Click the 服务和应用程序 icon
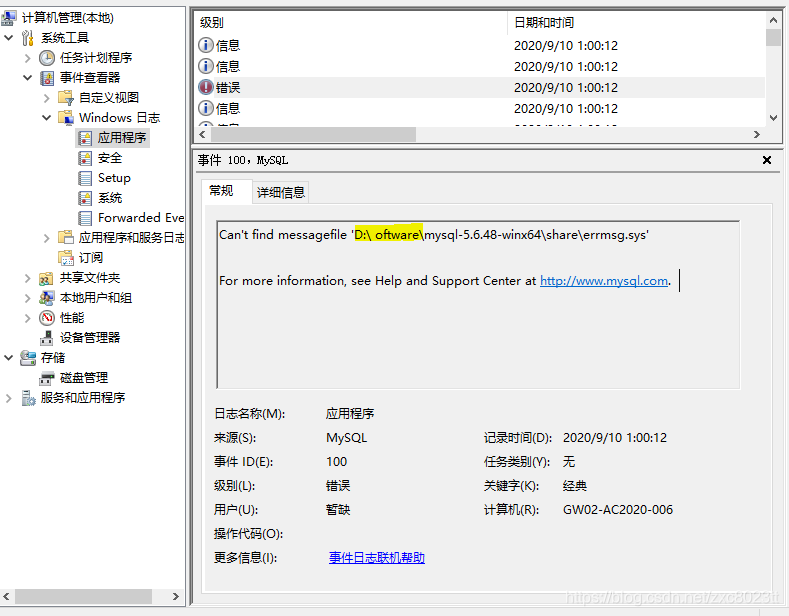Image resolution: width=789 pixels, height=616 pixels. pyautogui.click(x=28, y=398)
